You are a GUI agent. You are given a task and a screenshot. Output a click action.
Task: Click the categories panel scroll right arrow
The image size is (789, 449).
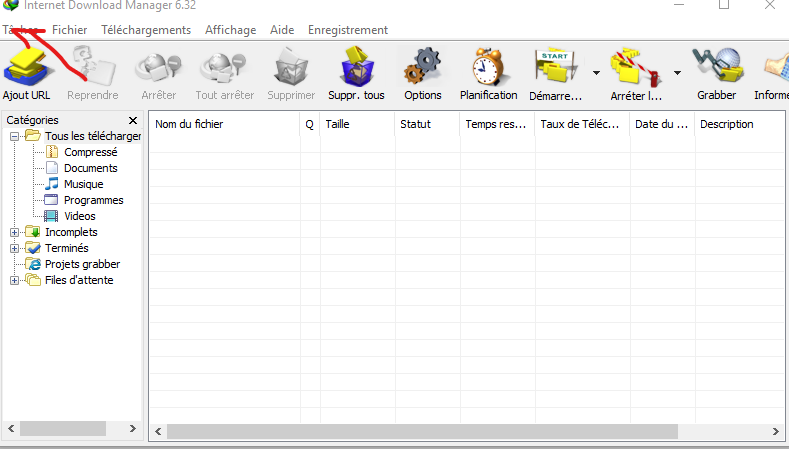click(133, 428)
